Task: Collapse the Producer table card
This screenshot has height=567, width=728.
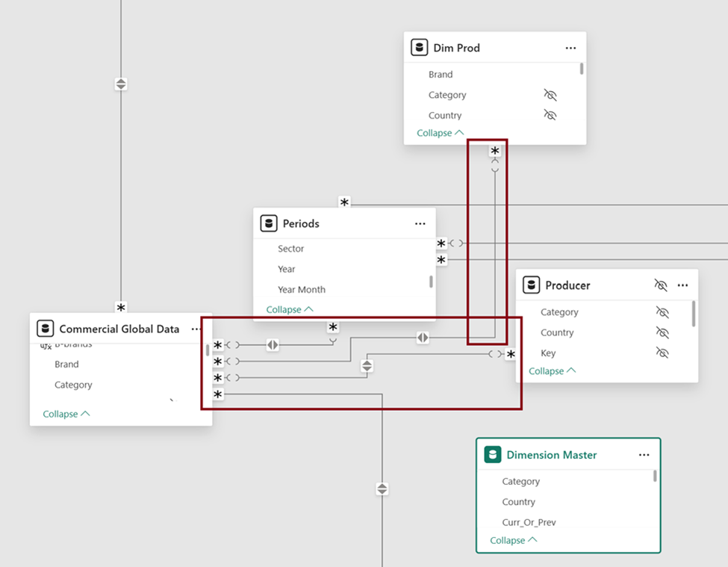Action: pos(552,371)
